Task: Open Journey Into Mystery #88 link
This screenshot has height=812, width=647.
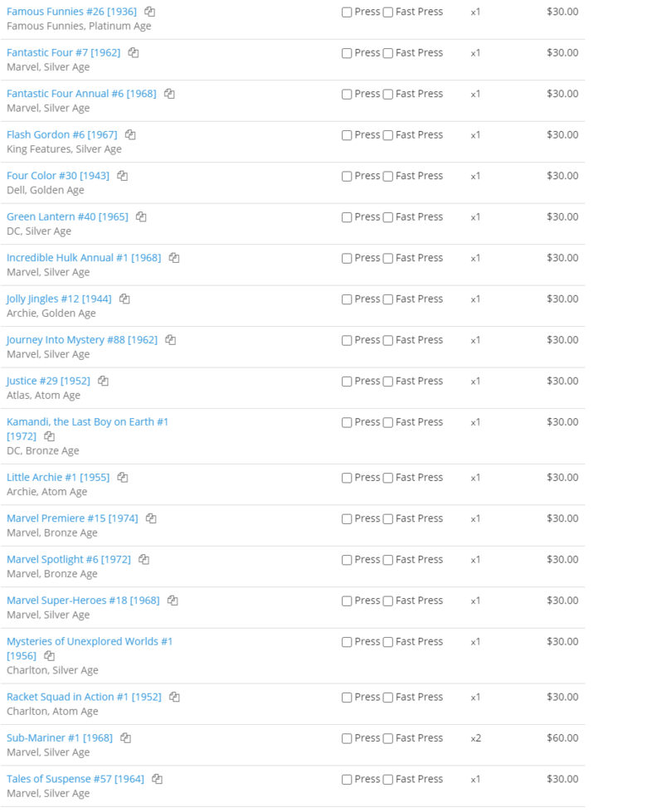Action: click(82, 340)
